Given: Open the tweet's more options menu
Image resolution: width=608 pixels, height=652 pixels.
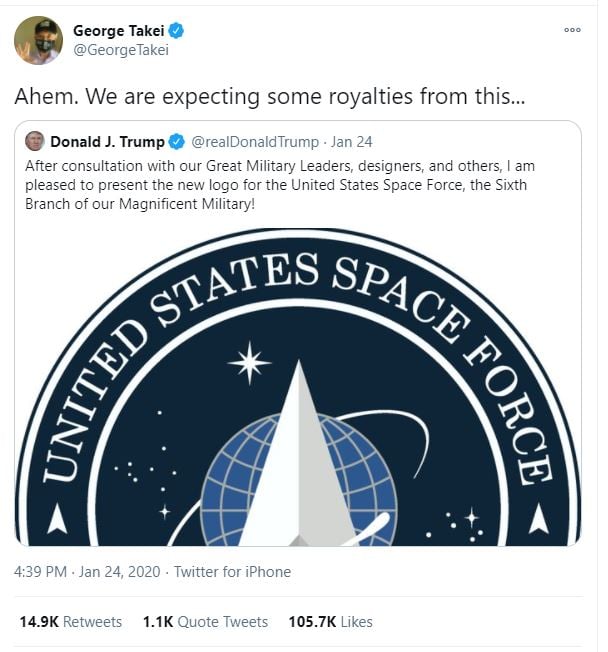Looking at the screenshot, I should click(572, 30).
